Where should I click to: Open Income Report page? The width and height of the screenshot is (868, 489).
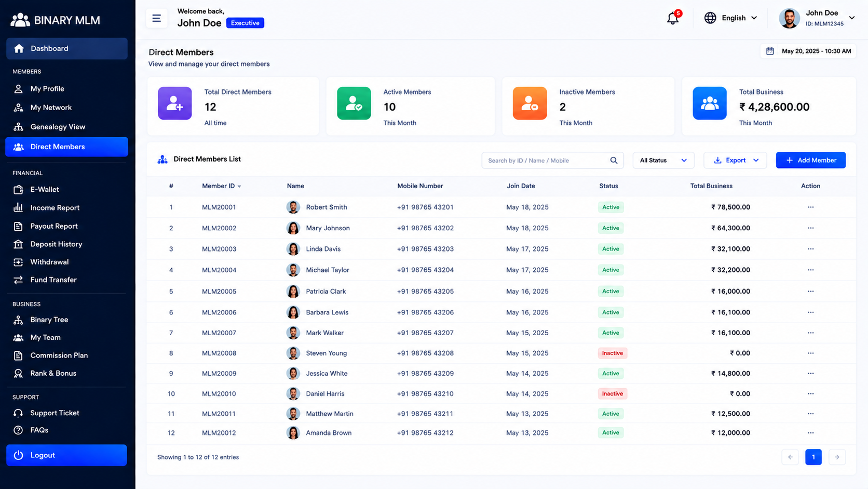point(55,208)
